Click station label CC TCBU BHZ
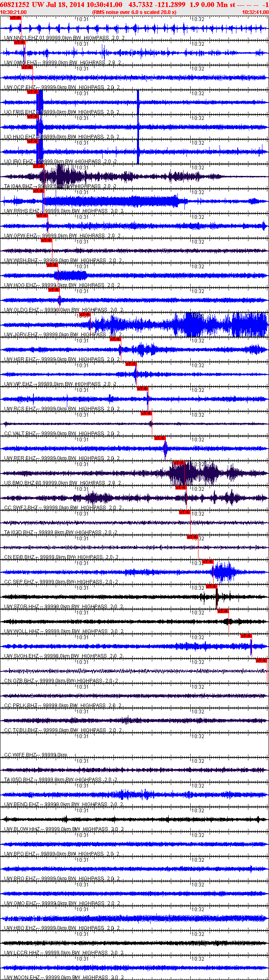Image resolution: width=269 pixels, height=980 pixels. point(21,730)
